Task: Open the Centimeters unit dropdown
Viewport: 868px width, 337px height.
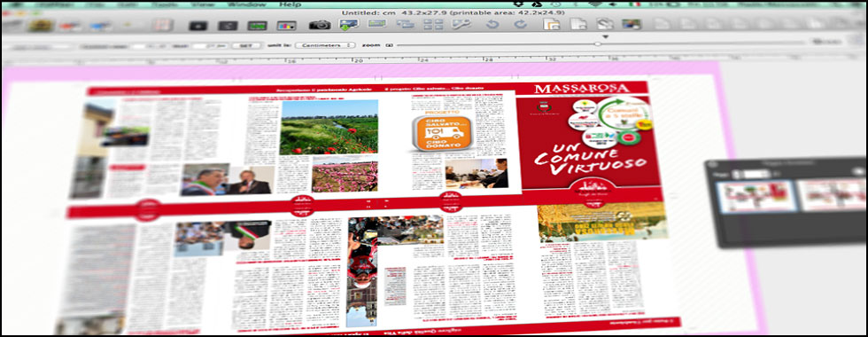Action: tap(325, 45)
